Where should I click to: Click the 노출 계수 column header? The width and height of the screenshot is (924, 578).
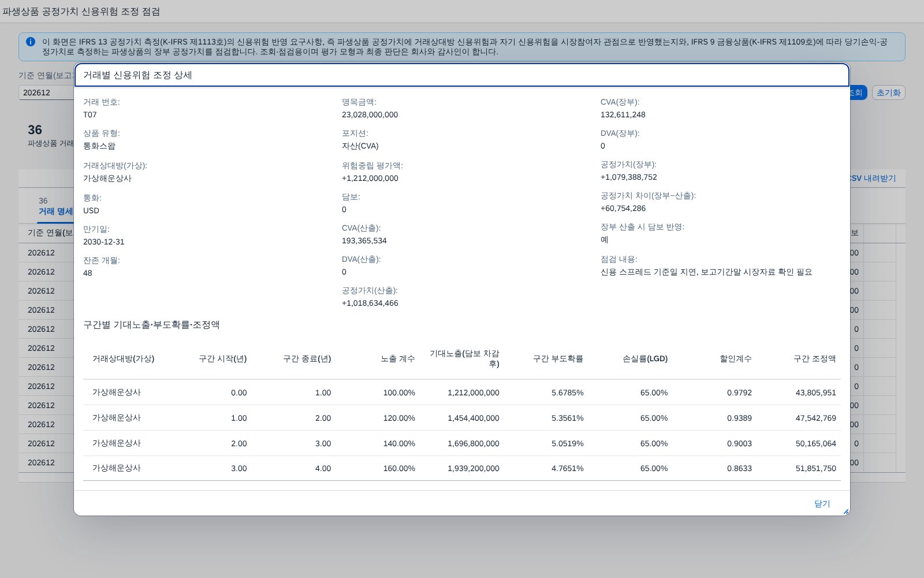398,358
